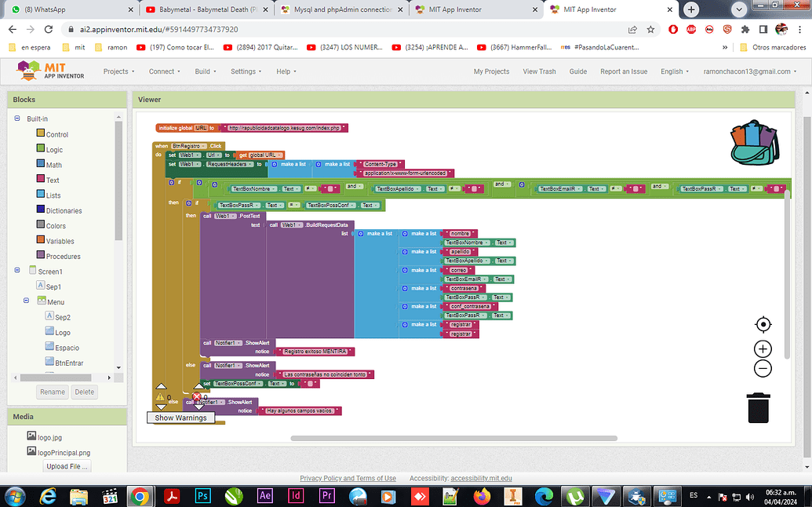
Task: Open Photoshop from the taskbar
Action: click(202, 495)
